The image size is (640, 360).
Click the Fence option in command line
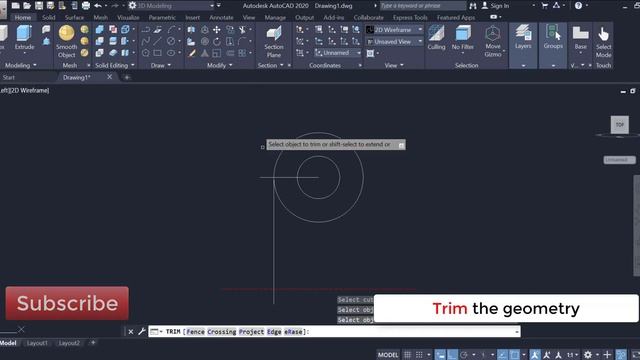(196, 331)
